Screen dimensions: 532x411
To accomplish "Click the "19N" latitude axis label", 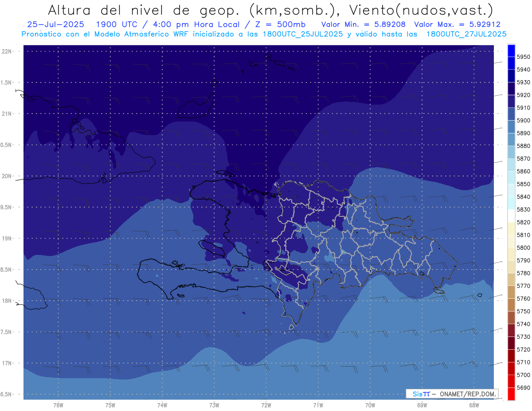I will pos(7,239).
